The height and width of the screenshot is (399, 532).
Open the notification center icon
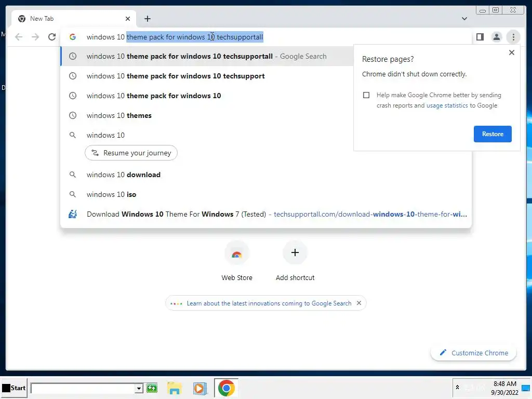pos(527,388)
